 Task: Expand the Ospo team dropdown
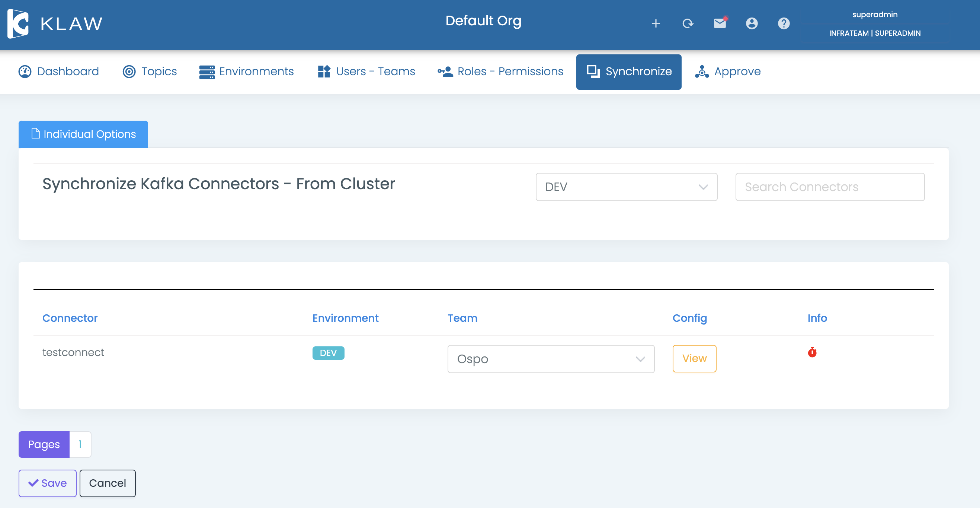click(551, 359)
